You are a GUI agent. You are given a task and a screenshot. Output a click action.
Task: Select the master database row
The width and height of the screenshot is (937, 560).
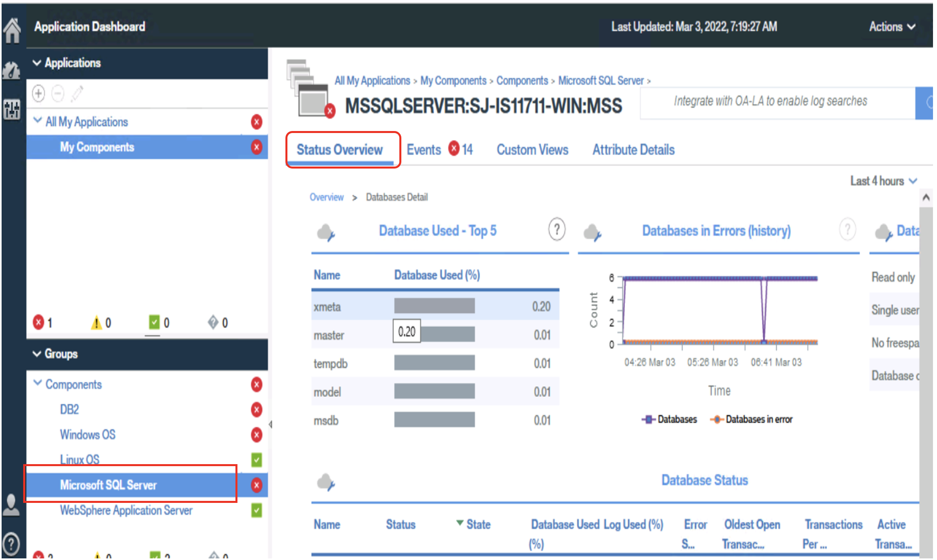coord(435,335)
